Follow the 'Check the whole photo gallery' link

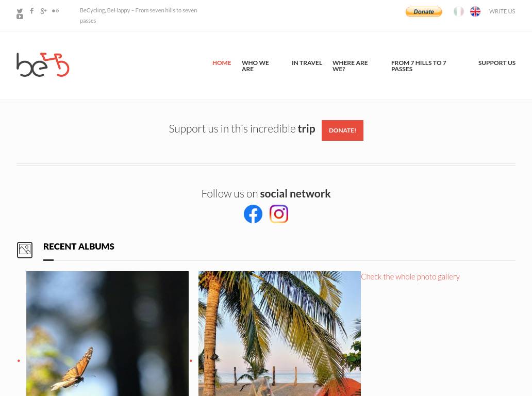(x=410, y=276)
